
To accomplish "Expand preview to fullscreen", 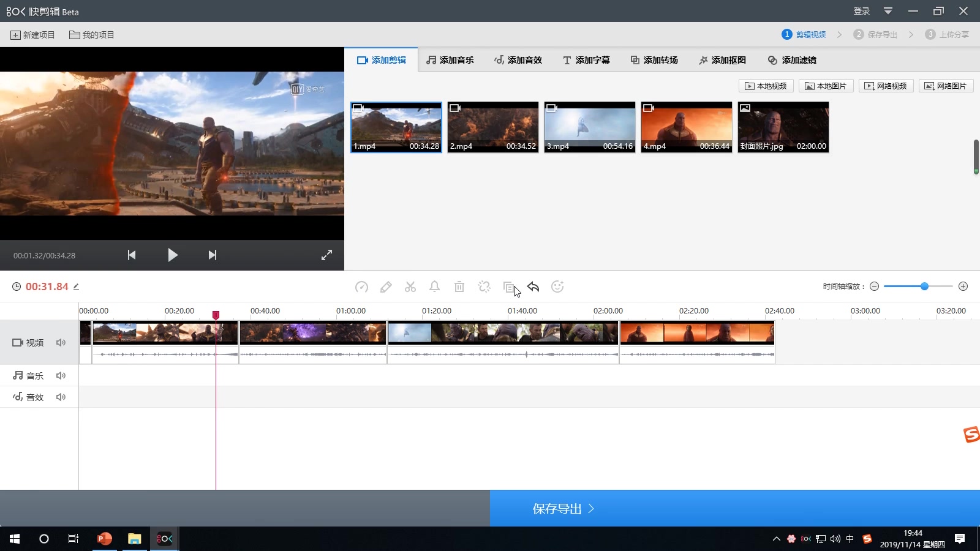I will [x=327, y=255].
